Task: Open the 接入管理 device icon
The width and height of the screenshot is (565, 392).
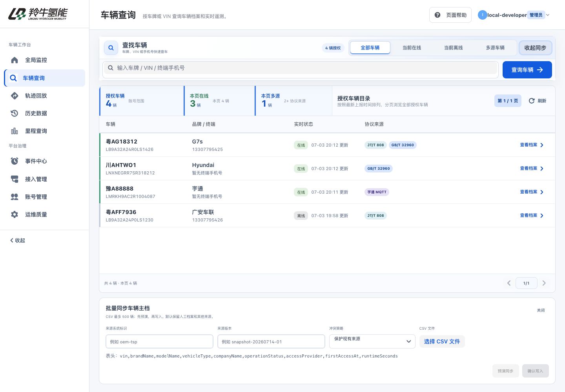Action: click(x=15, y=179)
